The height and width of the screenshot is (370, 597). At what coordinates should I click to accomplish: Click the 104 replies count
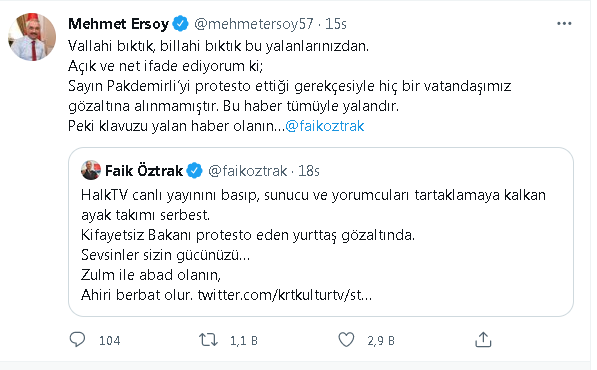[110, 340]
